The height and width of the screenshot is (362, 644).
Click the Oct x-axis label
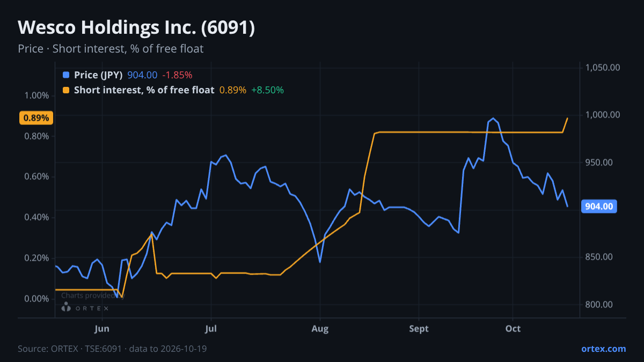[x=513, y=329]
